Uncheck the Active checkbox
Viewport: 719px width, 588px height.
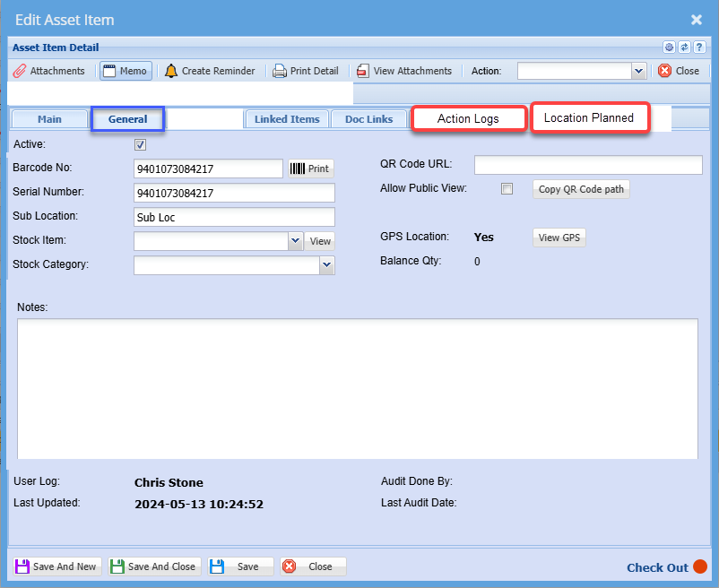pyautogui.click(x=140, y=144)
